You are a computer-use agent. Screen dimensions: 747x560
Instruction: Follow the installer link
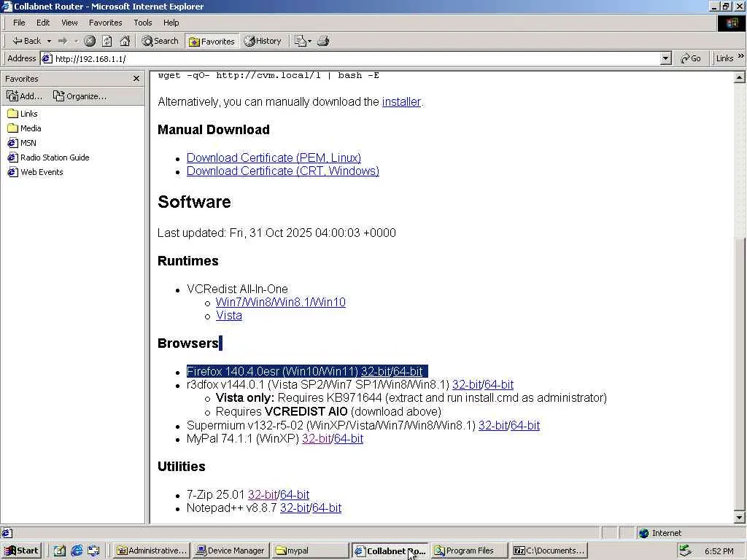[x=401, y=102]
